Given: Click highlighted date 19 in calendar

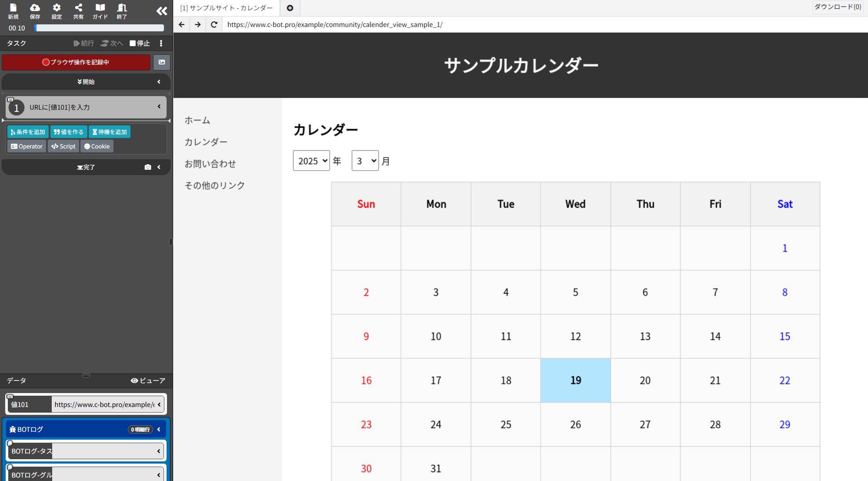Looking at the screenshot, I should (575, 380).
